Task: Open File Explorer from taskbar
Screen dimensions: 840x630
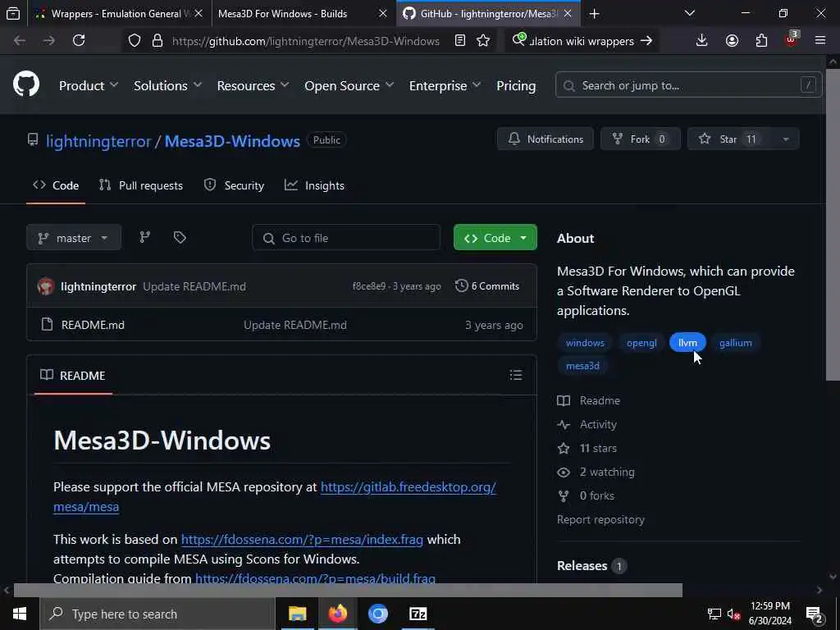Action: 297,614
